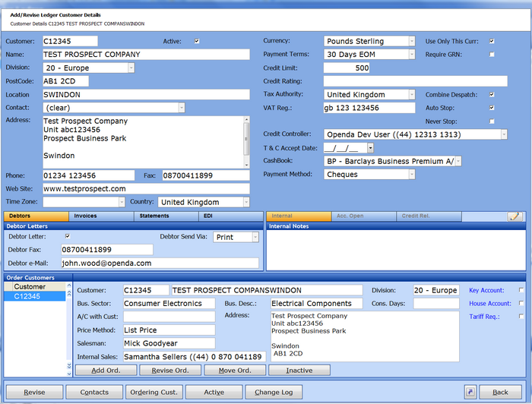Click the Debtor Fax field
This screenshot has height=404, width=532.
(x=107, y=250)
